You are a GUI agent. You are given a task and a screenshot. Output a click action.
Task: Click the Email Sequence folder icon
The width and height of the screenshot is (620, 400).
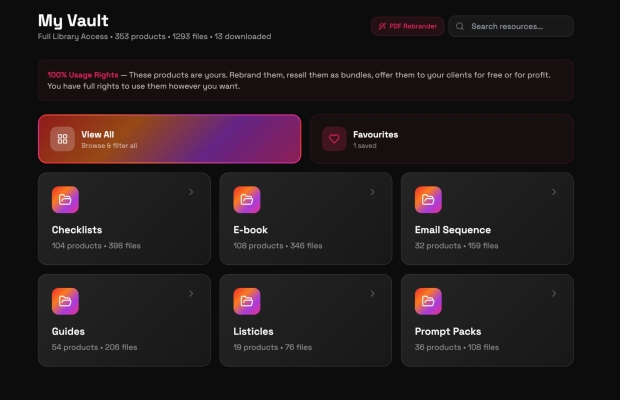[x=428, y=200]
